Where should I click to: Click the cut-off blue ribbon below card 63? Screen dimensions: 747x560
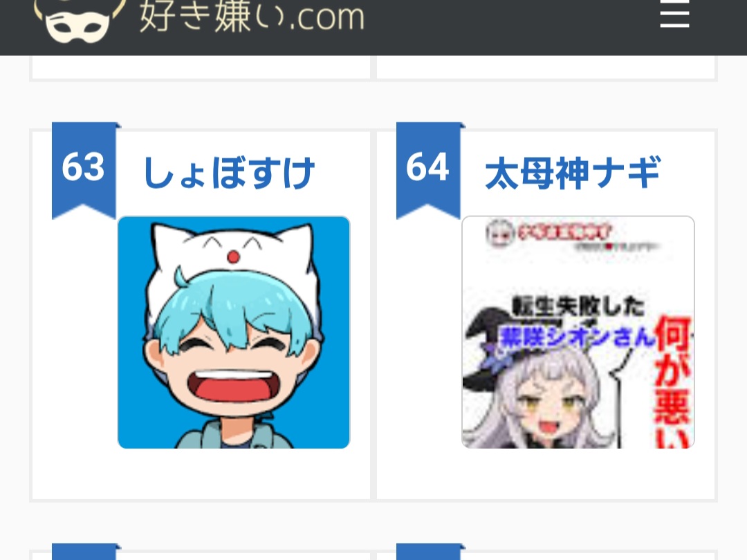[84, 552]
